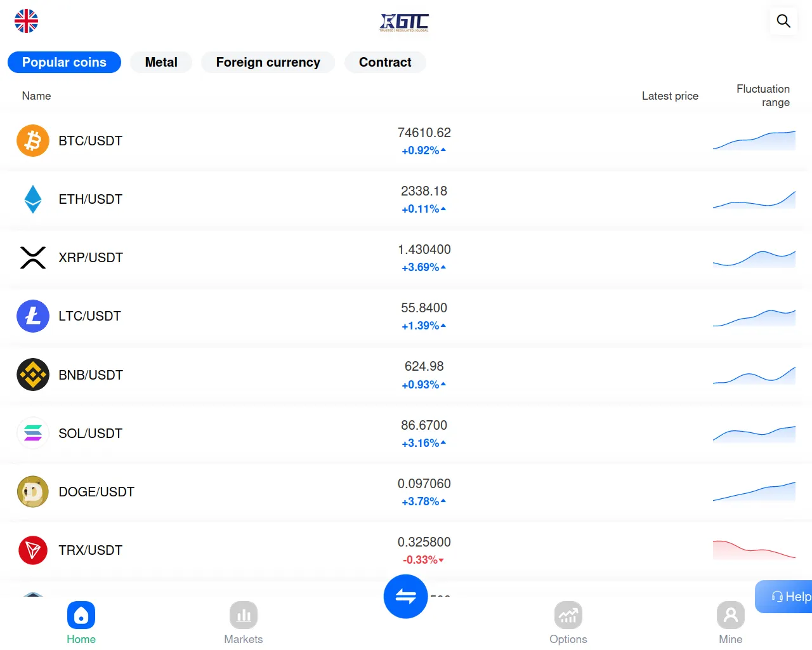
Task: Click the LTC price 55.8400
Action: pos(424,308)
